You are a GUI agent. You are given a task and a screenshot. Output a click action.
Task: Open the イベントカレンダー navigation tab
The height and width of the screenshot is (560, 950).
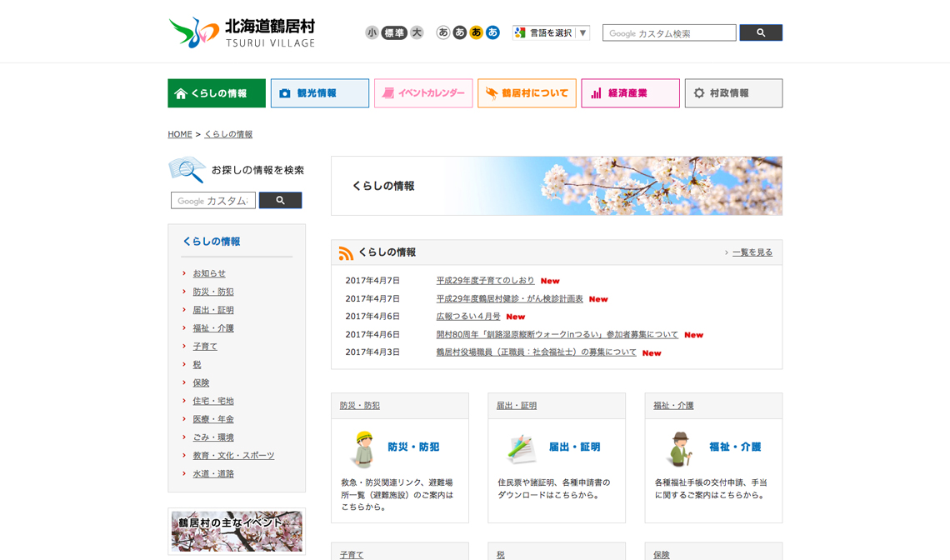click(x=423, y=93)
